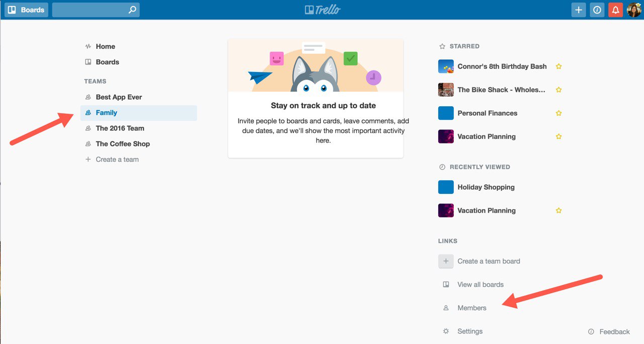This screenshot has height=344, width=644.
Task: Click the plus create icon in header
Action: click(579, 10)
